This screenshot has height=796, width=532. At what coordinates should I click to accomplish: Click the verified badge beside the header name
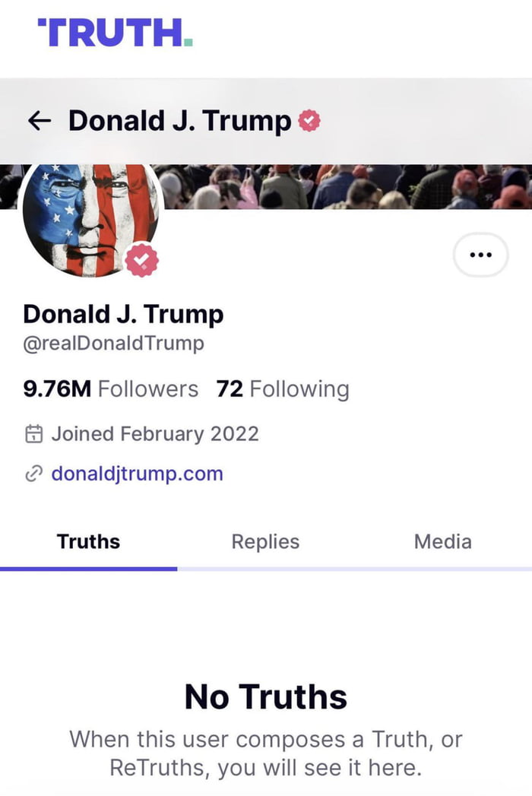point(309,120)
